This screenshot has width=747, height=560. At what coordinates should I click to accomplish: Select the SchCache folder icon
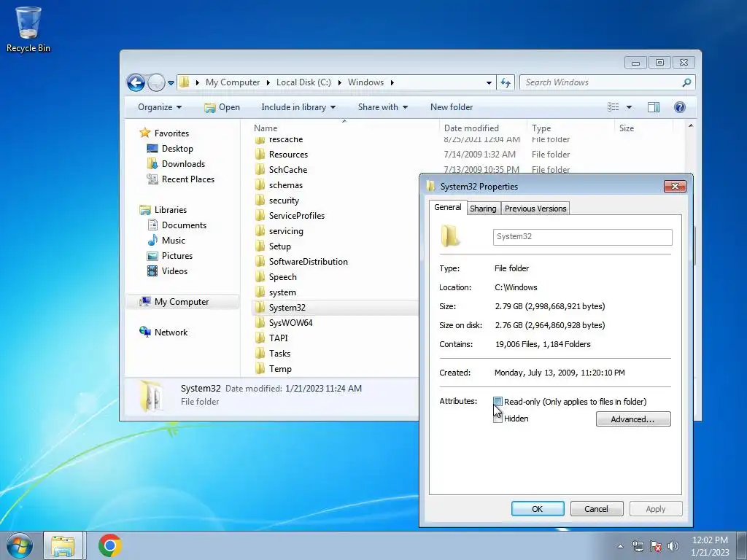260,169
